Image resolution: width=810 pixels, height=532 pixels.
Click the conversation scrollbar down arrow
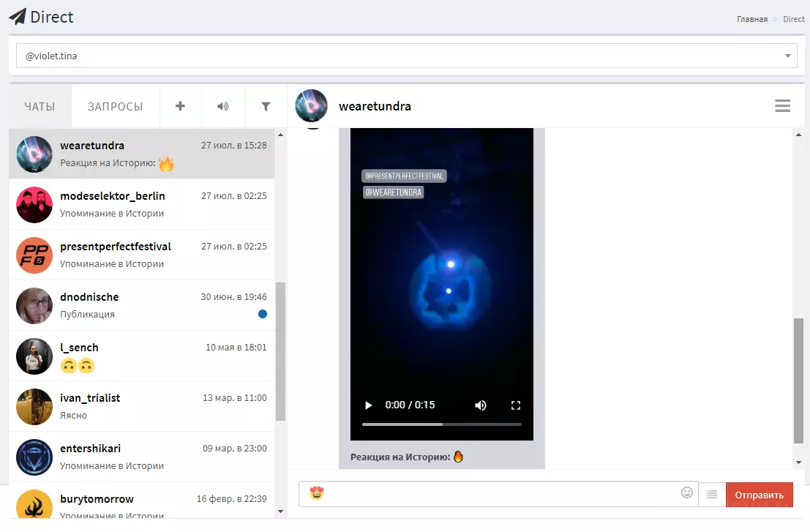click(x=798, y=462)
